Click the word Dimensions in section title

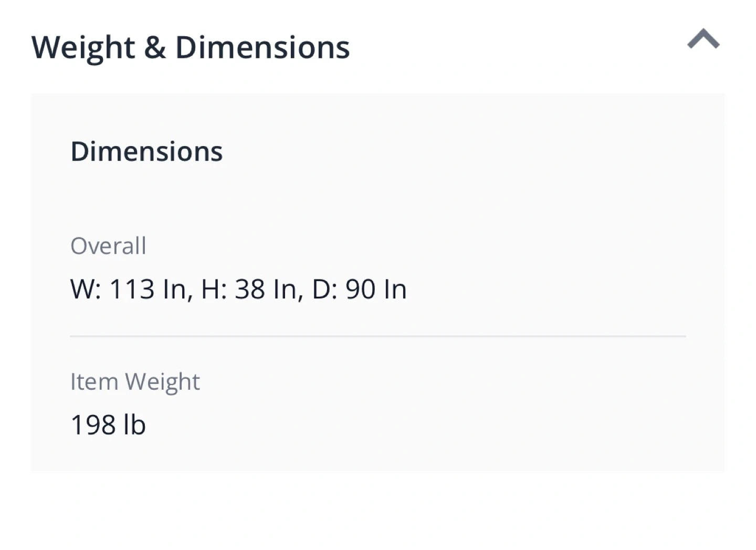pyautogui.click(x=262, y=47)
